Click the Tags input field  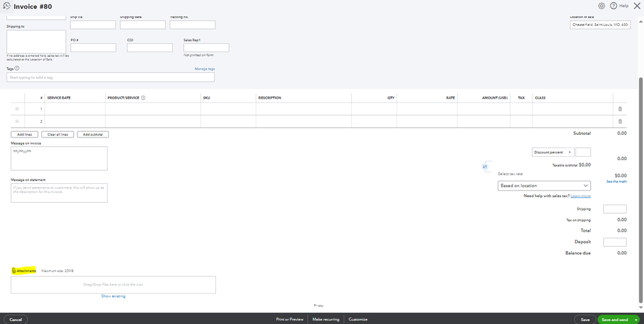click(x=110, y=77)
